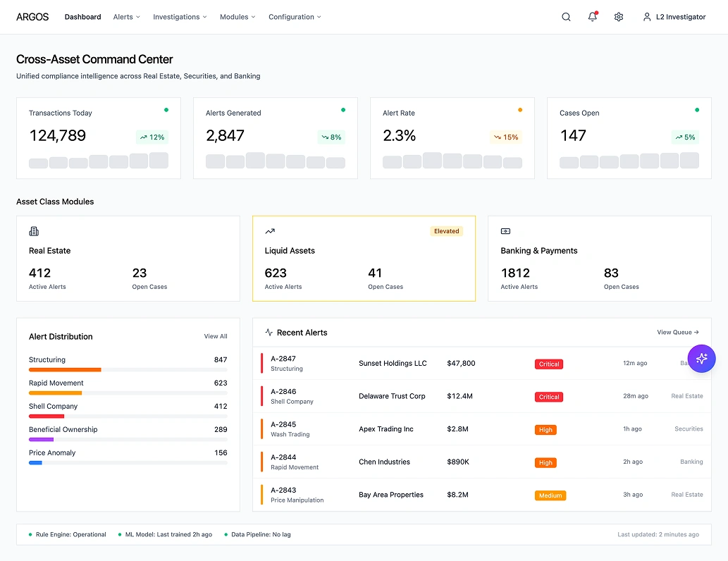Open the Investigations dropdown

[180, 16]
